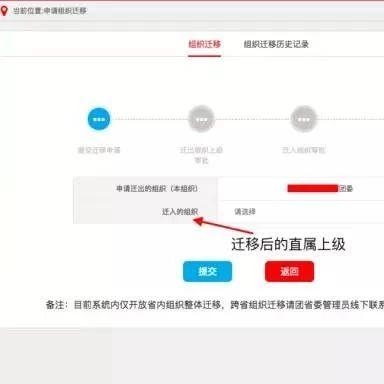Click the blue first step circle icon

tap(99, 119)
